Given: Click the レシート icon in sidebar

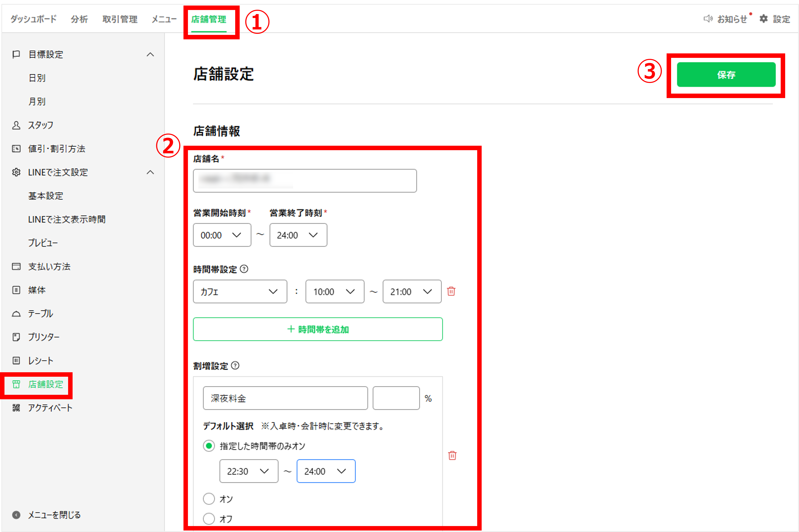Looking at the screenshot, I should [x=16, y=361].
